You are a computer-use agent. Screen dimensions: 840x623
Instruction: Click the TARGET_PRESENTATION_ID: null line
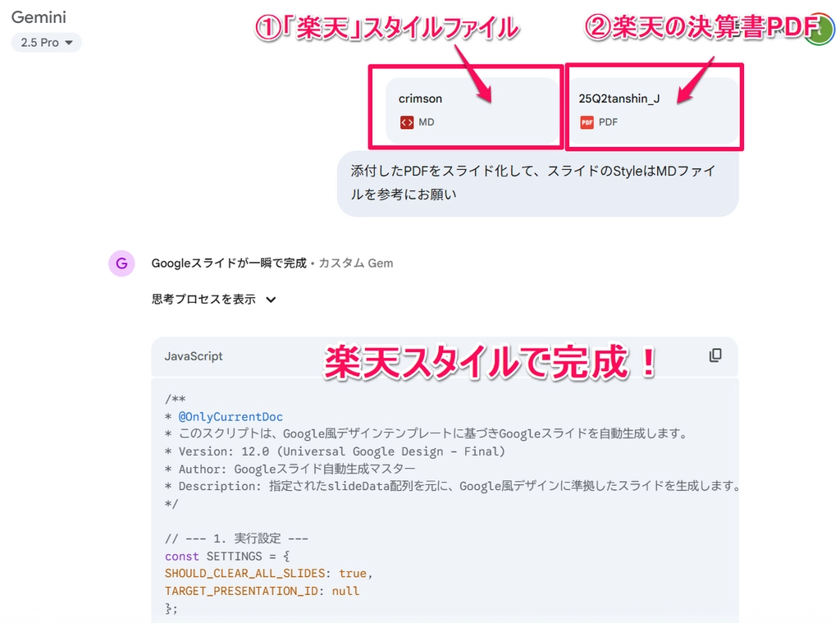coord(262,591)
